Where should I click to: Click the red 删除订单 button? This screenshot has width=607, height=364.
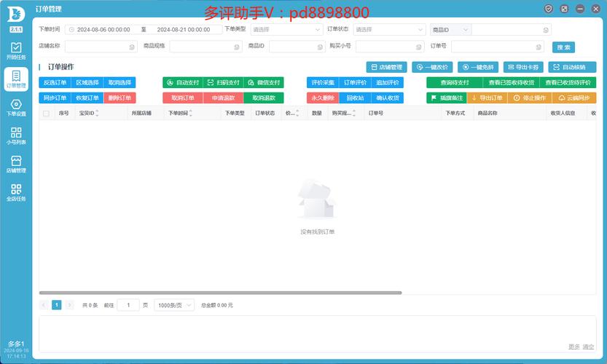(x=120, y=98)
